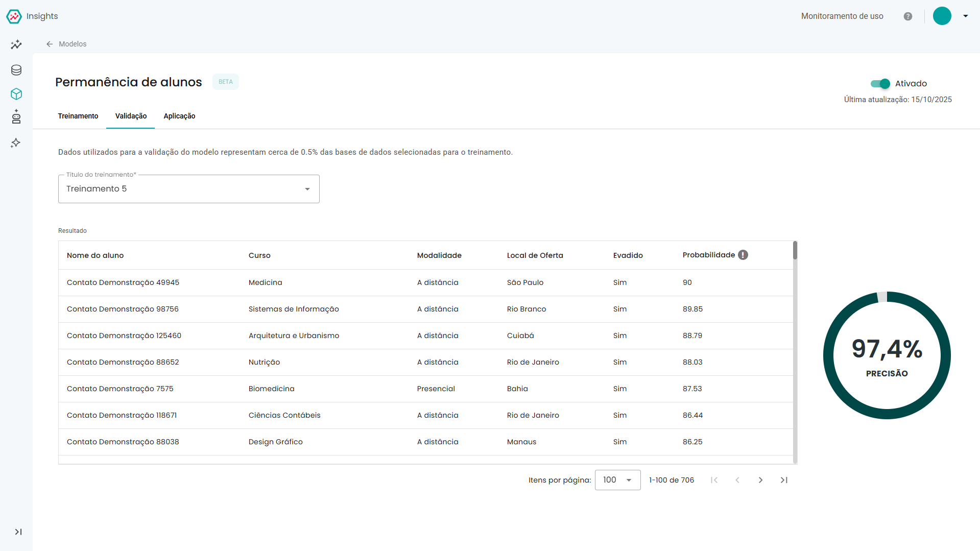Open the account dropdown arrow

pyautogui.click(x=966, y=16)
